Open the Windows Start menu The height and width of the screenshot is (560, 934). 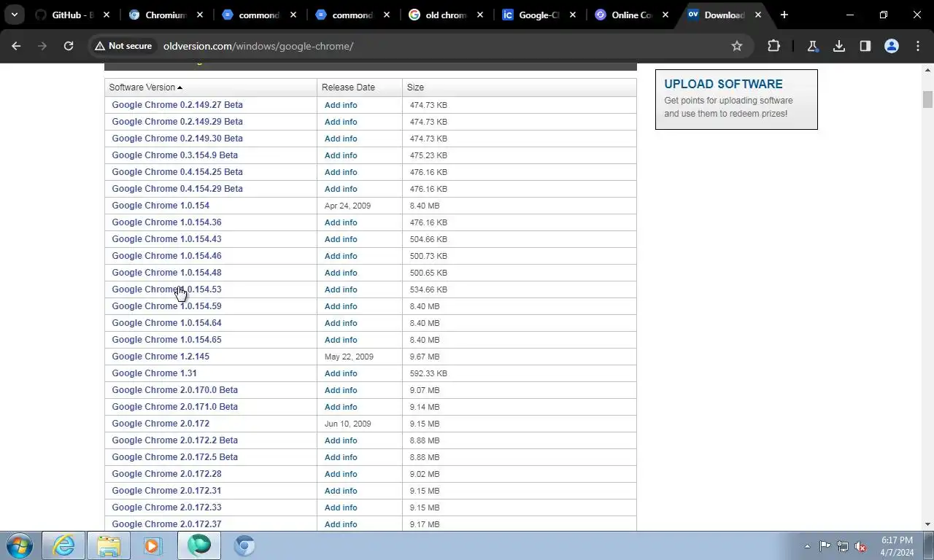(19, 545)
